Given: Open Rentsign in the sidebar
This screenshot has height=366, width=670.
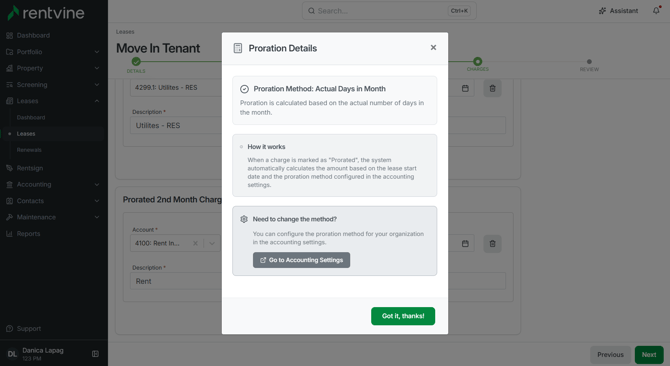Looking at the screenshot, I should point(29,168).
